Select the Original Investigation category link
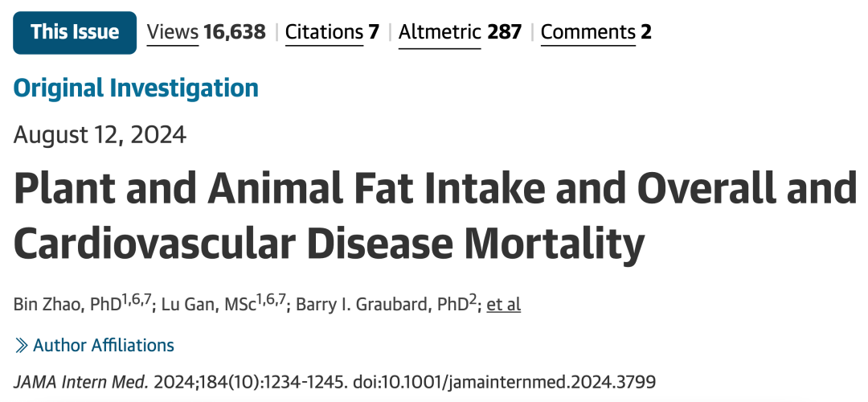 pos(136,88)
